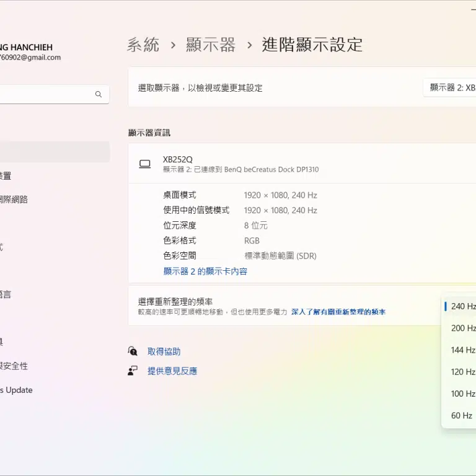The width and height of the screenshot is (476, 476).
Task: Click the 提供意見反應 text link
Action: [172, 371]
